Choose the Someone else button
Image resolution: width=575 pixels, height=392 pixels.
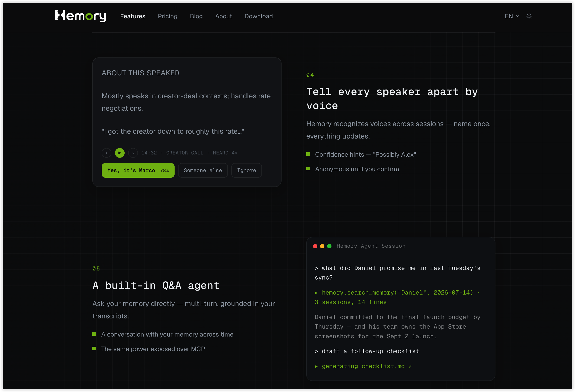pos(203,170)
